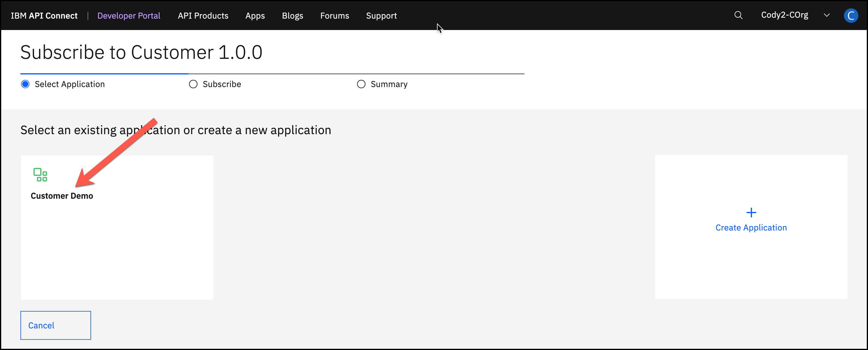
Task: Click the green application icon on Customer Demo
Action: [x=40, y=175]
